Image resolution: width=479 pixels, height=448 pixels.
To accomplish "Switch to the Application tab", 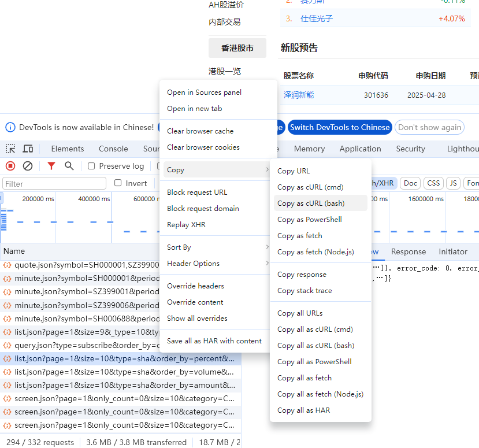I will coord(360,149).
